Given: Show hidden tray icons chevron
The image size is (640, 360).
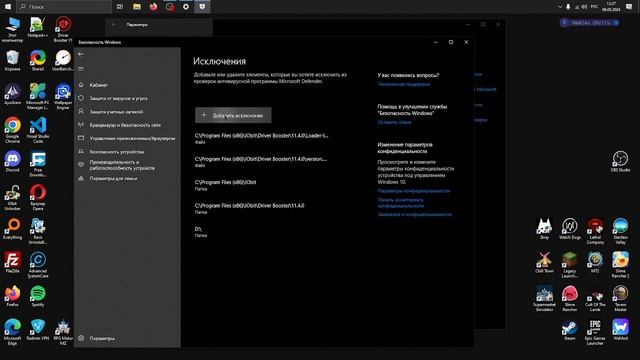Looking at the screenshot, I should click(560, 7).
